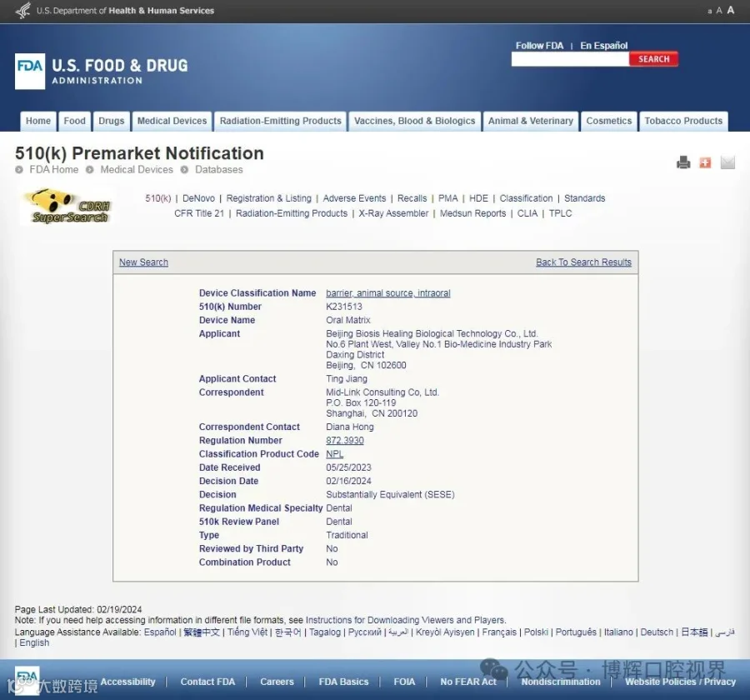750x700 pixels.
Task: Select Français language assistance link
Action: pos(499,632)
